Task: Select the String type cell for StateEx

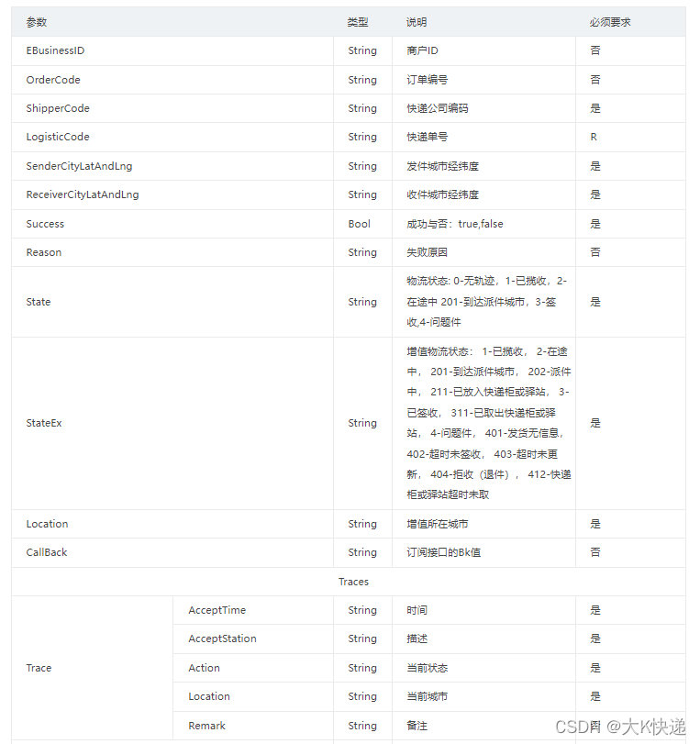Action: [x=362, y=423]
